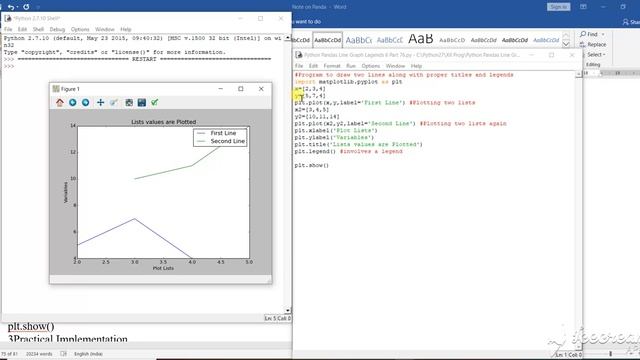The width and height of the screenshot is (640, 360).
Task: Open Options menu in Python editor window
Action: 371,66
